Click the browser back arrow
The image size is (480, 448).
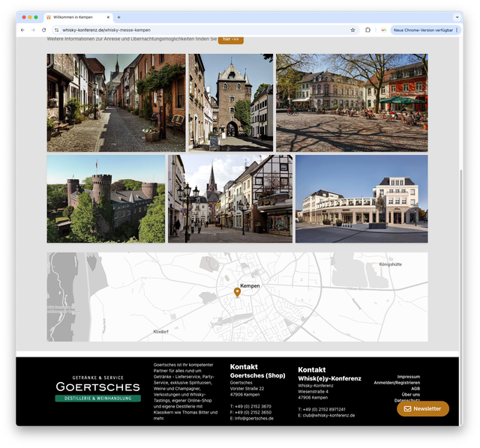(22, 30)
